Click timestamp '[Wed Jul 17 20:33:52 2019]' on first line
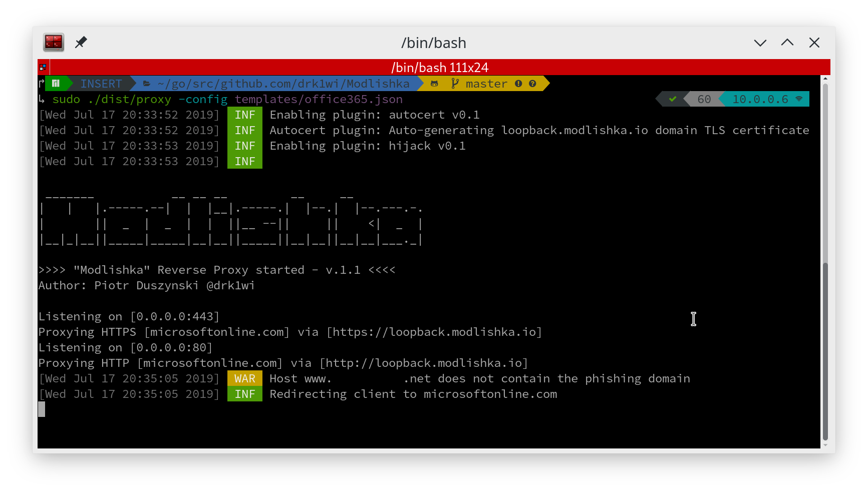The image size is (868, 492). click(x=129, y=115)
